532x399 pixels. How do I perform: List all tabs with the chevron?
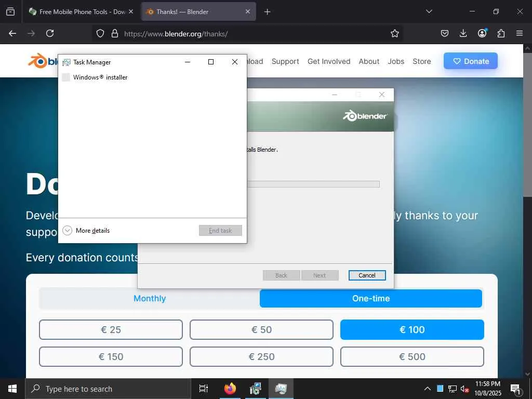point(429,11)
